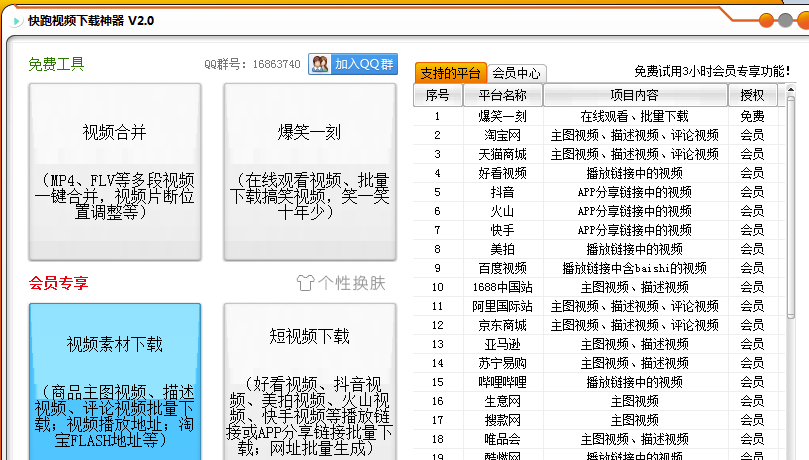The height and width of the screenshot is (460, 809).
Task: Open the 视频合并 tool card
Action: [x=115, y=172]
